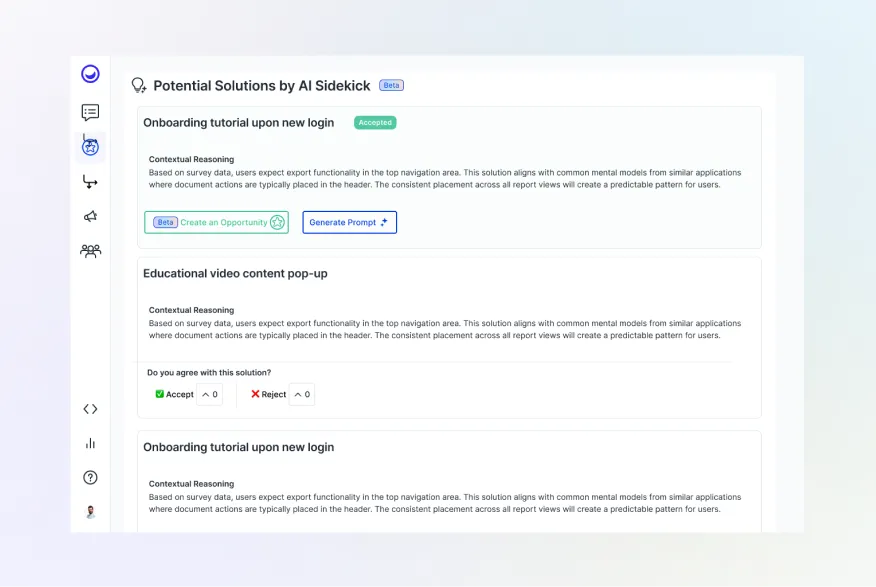876x587 pixels.
Task: Click the Create an Opportunity button
Action: (x=216, y=222)
